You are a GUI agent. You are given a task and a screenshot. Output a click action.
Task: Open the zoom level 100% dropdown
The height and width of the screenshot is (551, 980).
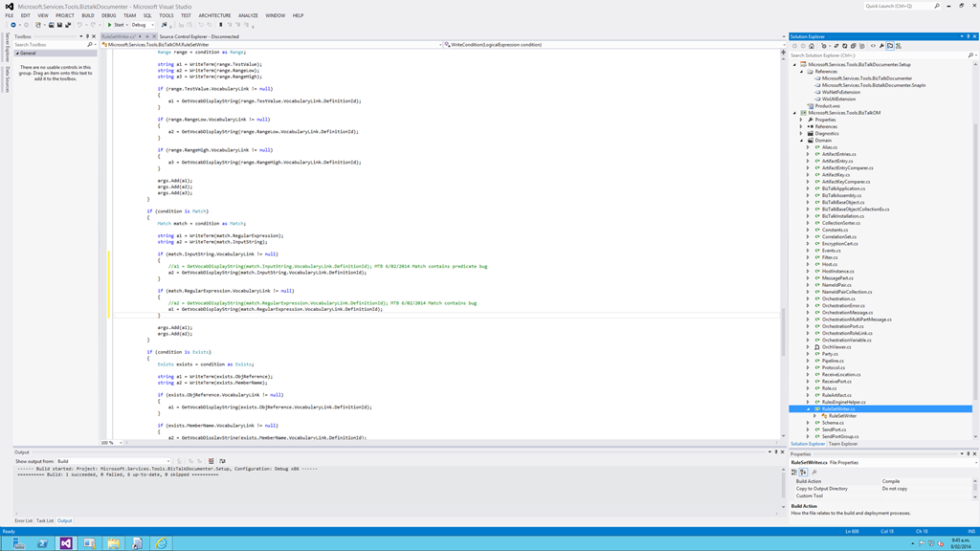121,443
